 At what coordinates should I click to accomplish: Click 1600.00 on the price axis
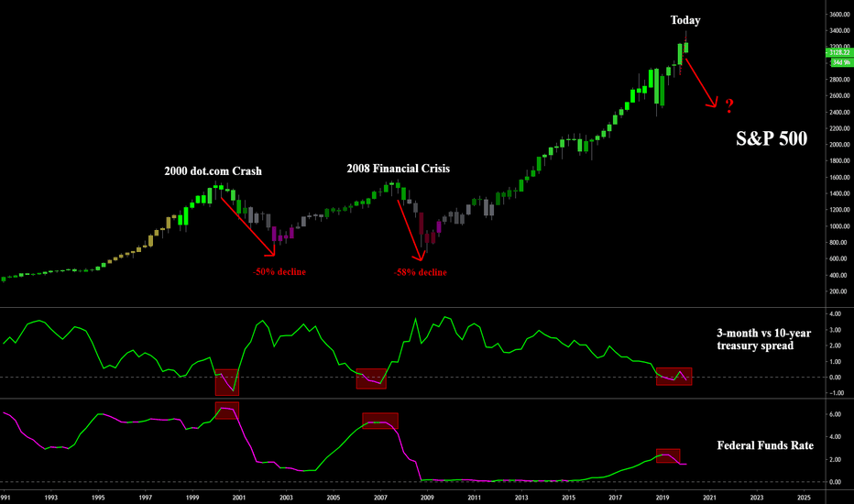coord(839,178)
